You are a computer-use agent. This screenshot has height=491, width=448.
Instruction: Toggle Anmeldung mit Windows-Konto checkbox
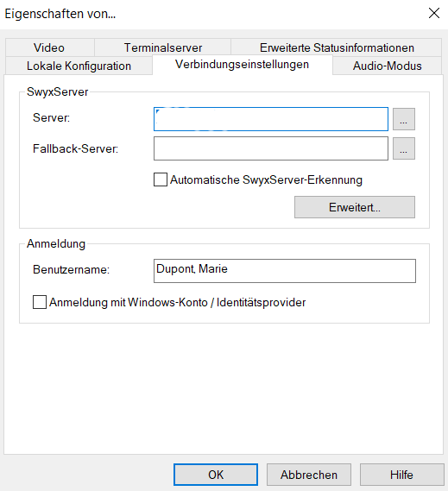[40, 302]
